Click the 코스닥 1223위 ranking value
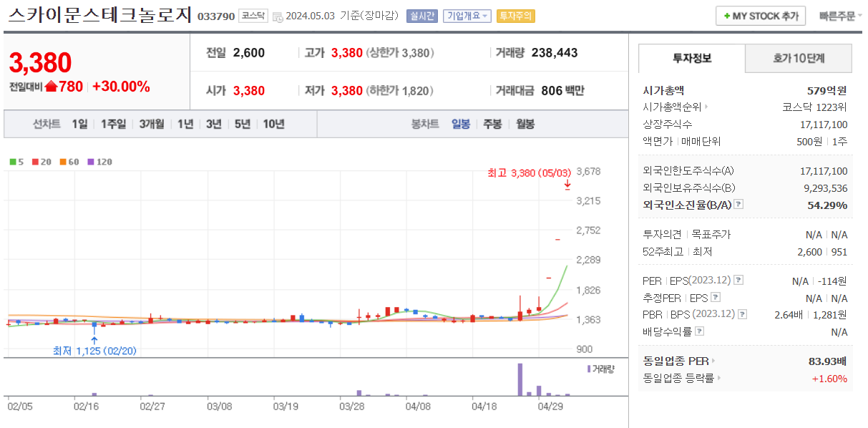The width and height of the screenshot is (868, 428). tap(814, 107)
